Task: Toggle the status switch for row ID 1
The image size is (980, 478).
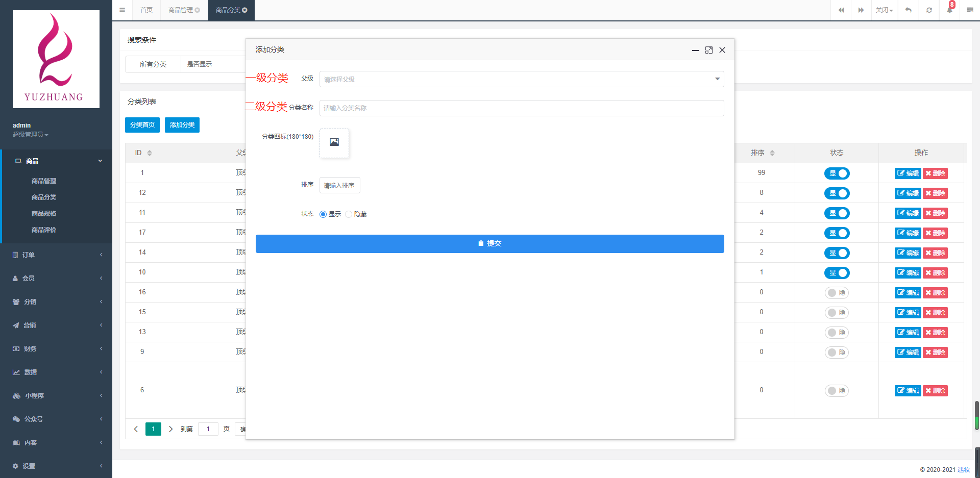Action: click(x=837, y=173)
